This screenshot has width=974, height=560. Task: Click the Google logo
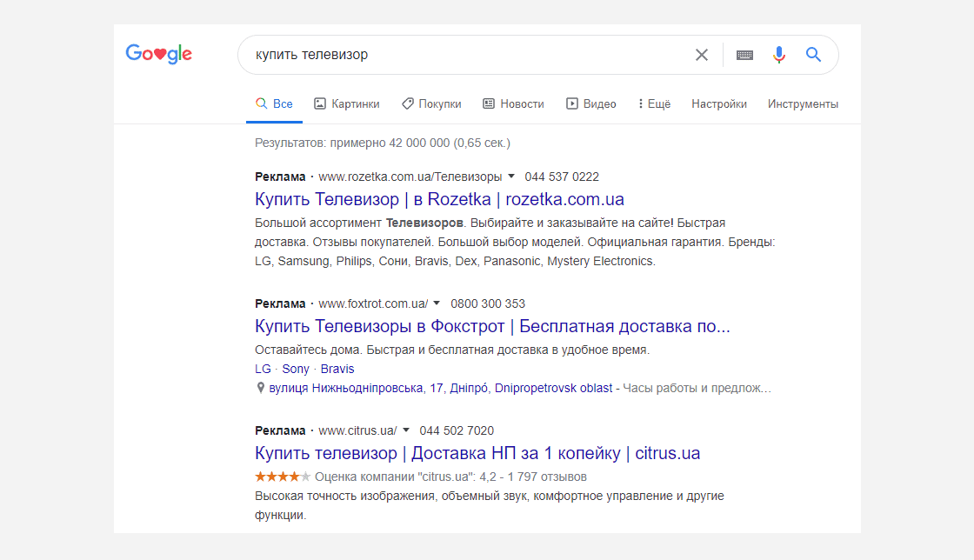(159, 54)
